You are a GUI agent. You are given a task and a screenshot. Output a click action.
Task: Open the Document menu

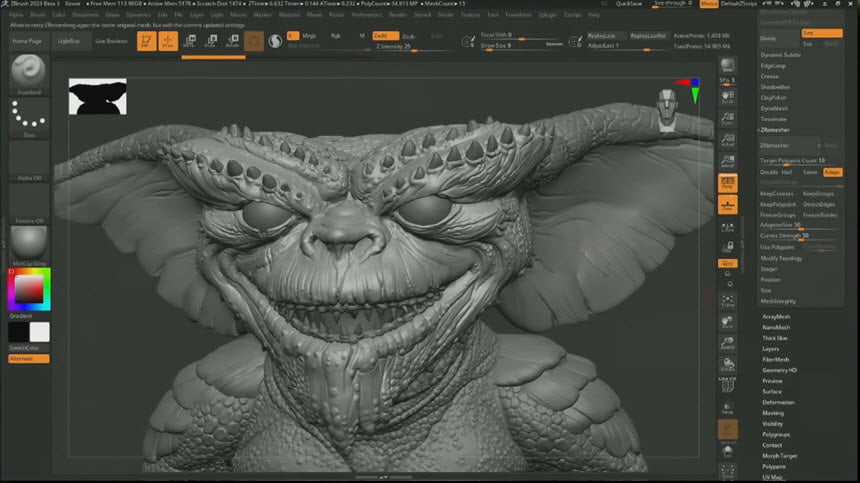pyautogui.click(x=86, y=15)
